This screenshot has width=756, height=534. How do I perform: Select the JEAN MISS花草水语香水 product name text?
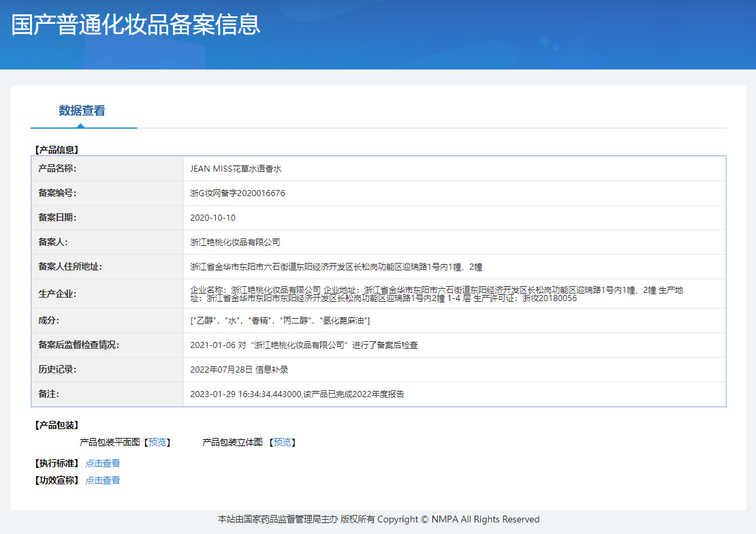pyautogui.click(x=236, y=169)
